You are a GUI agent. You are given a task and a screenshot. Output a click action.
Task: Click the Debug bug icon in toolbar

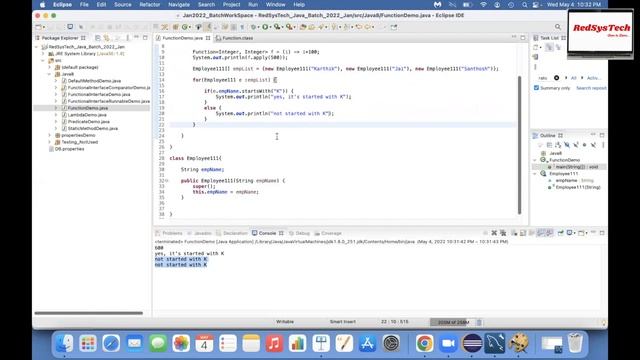tap(254, 27)
